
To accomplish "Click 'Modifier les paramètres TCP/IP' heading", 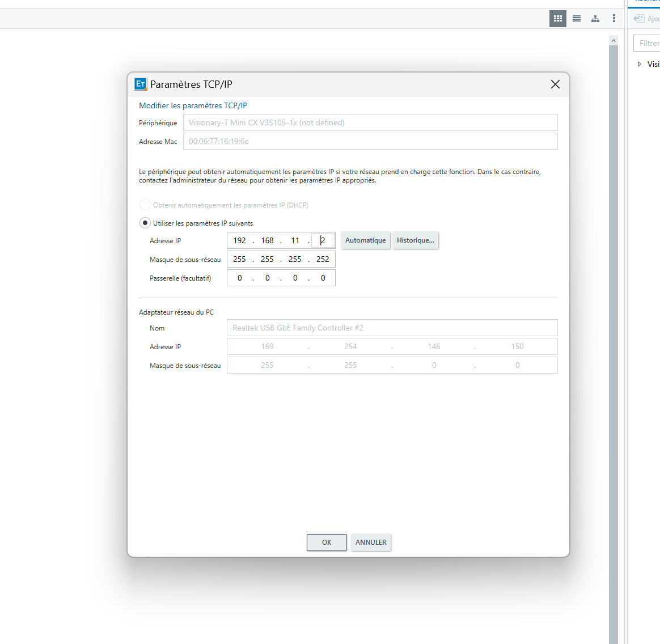I will pos(193,105).
